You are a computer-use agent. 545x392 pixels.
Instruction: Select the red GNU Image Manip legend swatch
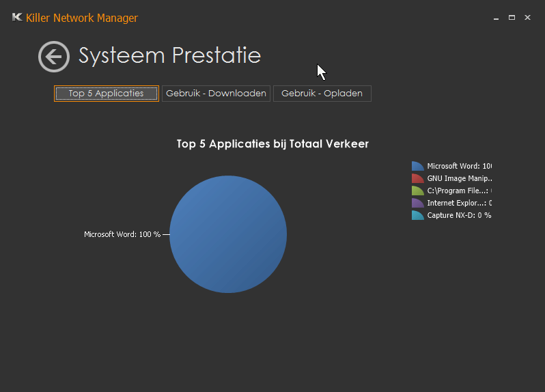coord(418,178)
